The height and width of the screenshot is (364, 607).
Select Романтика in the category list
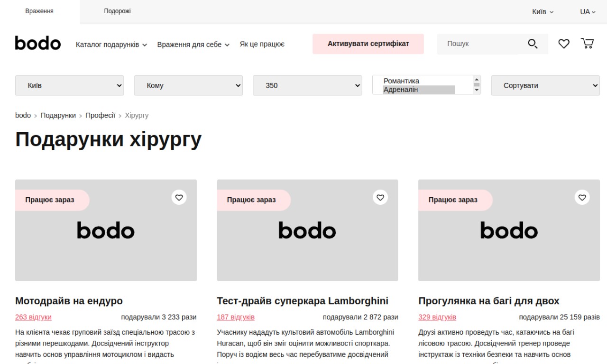[419, 81]
